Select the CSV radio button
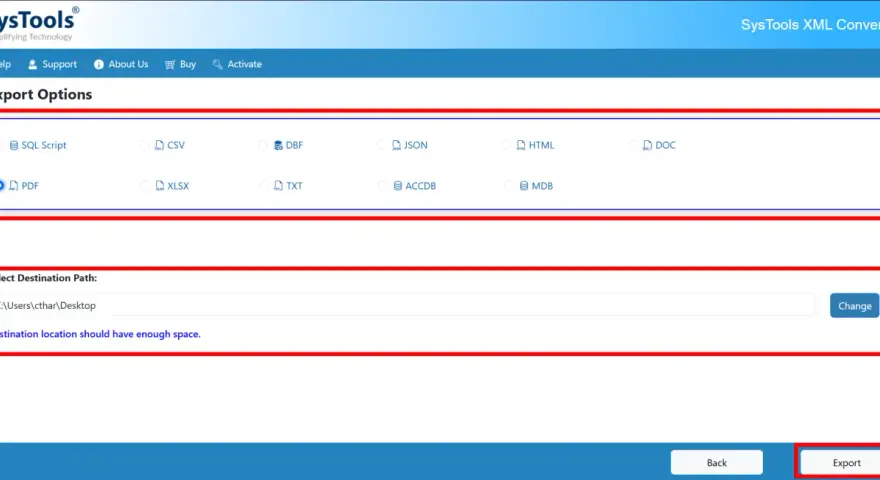880x480 pixels. coord(144,145)
